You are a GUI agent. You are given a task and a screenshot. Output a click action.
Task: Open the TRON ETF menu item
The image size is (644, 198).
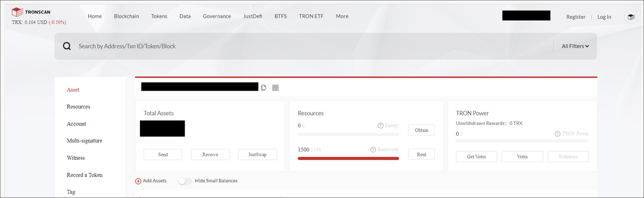click(311, 16)
